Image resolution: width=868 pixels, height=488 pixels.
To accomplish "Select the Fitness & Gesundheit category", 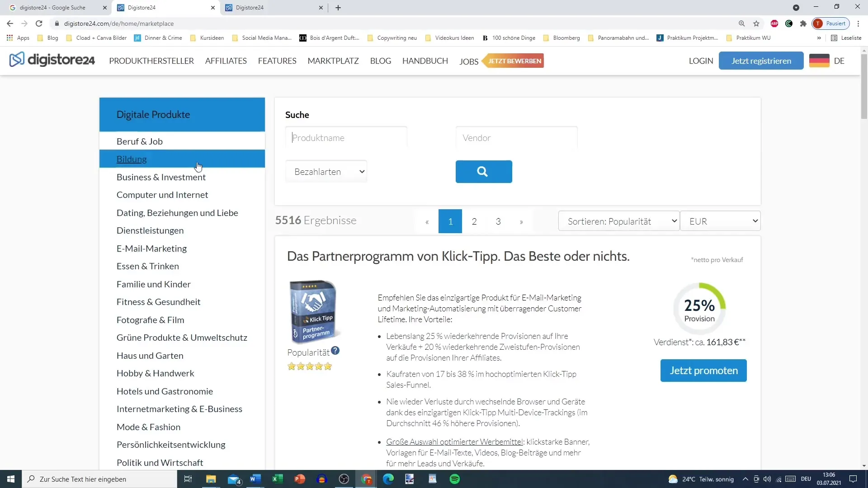I will [x=182, y=302].
